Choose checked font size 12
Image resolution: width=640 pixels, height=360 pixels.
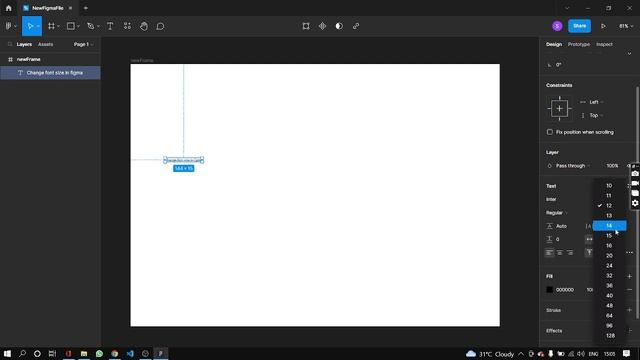click(609, 206)
